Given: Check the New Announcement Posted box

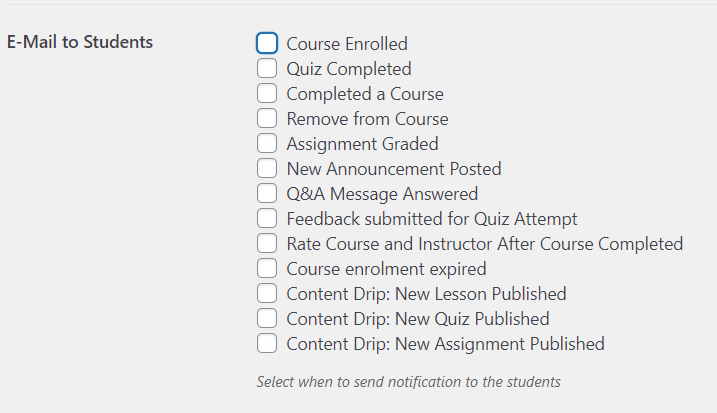Looking at the screenshot, I should pos(266,169).
